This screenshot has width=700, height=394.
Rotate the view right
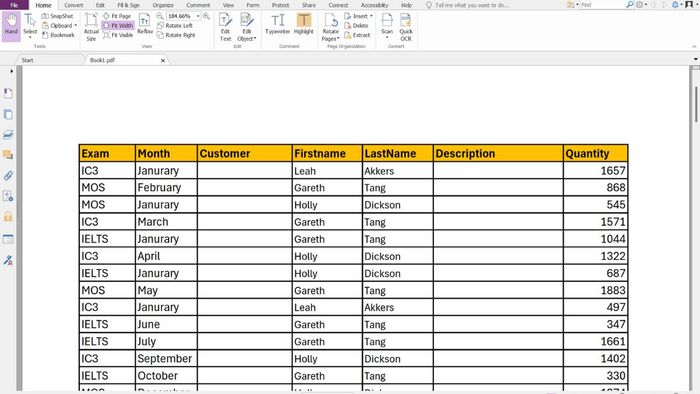(x=176, y=35)
